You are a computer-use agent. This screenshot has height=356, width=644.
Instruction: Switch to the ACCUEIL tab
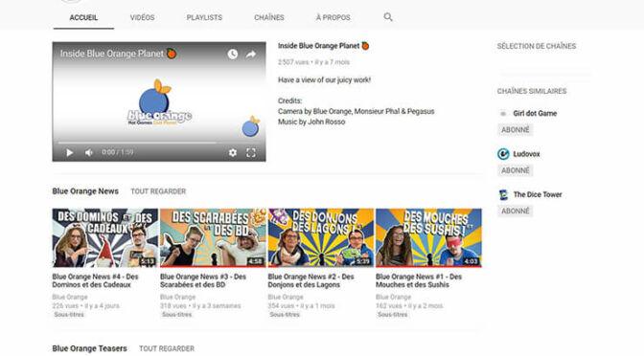[x=83, y=17]
